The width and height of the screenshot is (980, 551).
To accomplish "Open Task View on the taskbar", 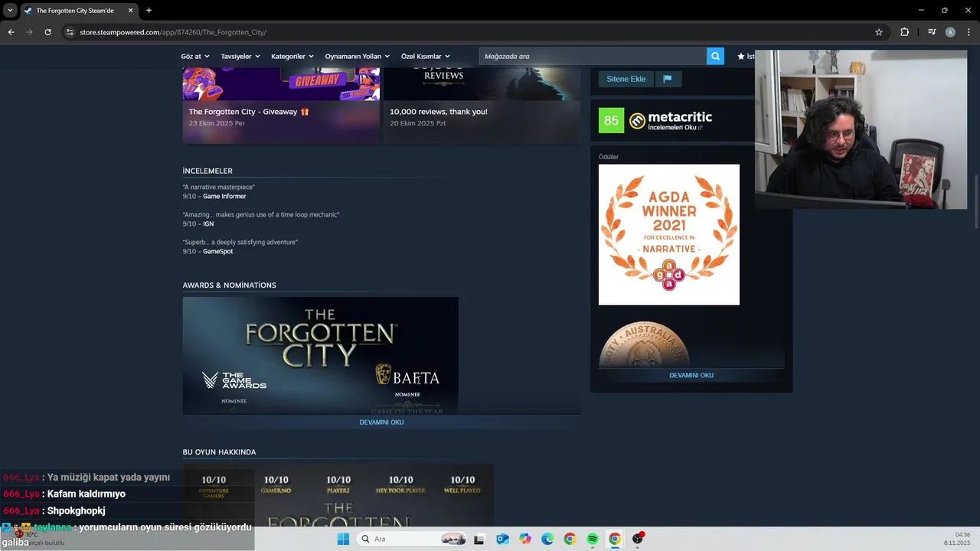I will pos(479,539).
